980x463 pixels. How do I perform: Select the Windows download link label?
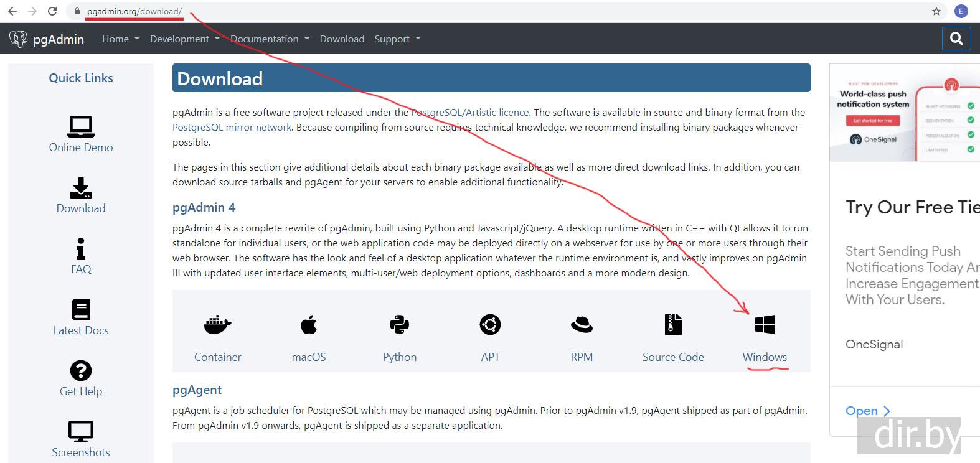click(x=765, y=357)
